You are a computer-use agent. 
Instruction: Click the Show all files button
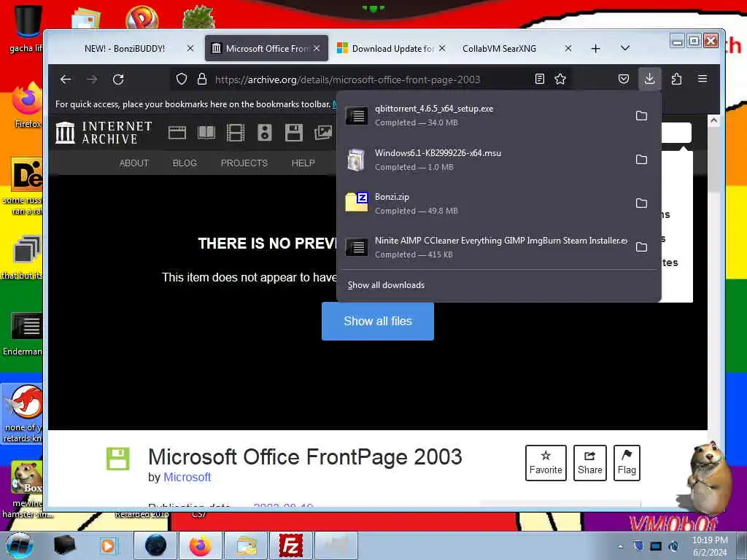coord(378,322)
